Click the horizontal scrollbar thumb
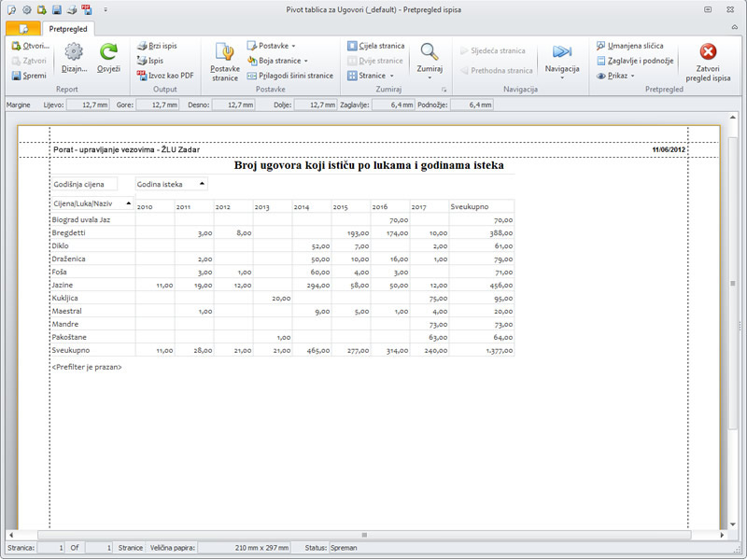747x560 pixels. click(364, 535)
